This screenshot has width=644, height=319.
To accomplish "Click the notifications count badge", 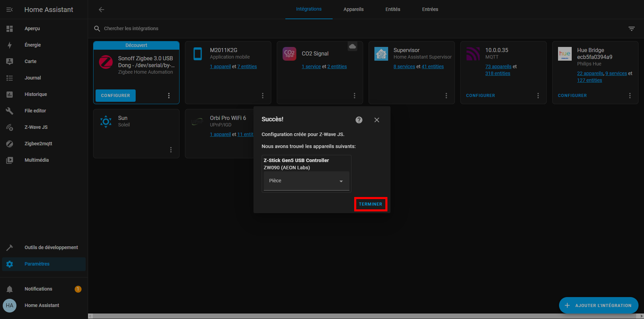I will [x=78, y=289].
